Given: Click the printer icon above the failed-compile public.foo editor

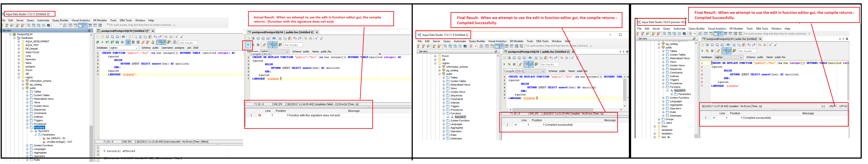Looking at the screenshot, I should tap(274, 39).
